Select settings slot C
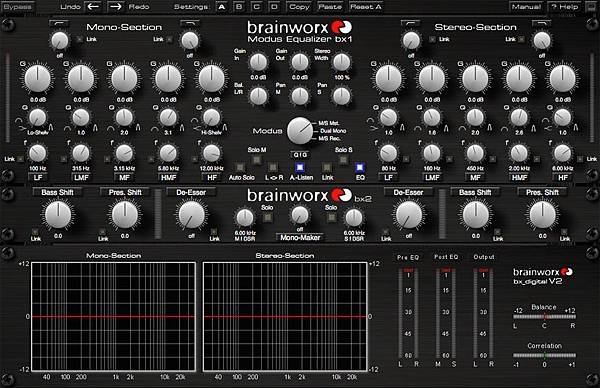Image resolution: width=600 pixels, height=388 pixels. pyautogui.click(x=257, y=7)
